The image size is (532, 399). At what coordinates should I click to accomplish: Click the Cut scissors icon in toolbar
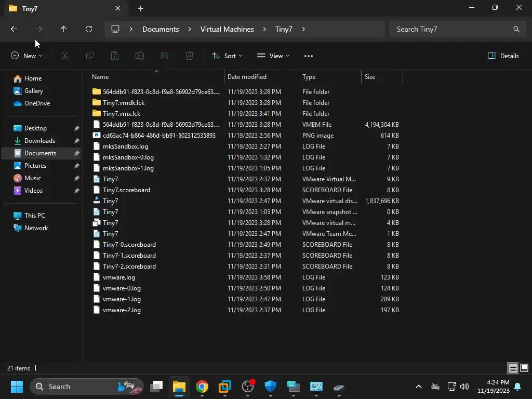tap(65, 56)
